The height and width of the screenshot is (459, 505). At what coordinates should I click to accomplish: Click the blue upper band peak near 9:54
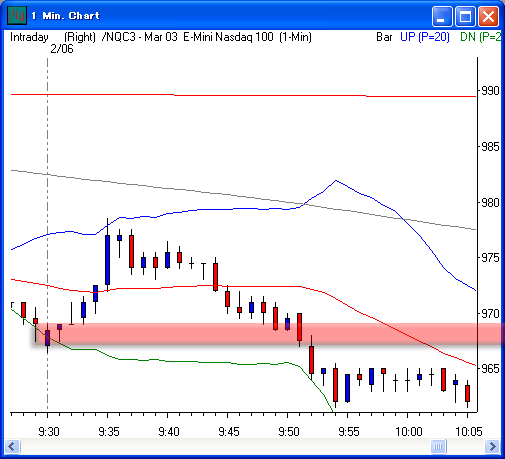point(336,180)
